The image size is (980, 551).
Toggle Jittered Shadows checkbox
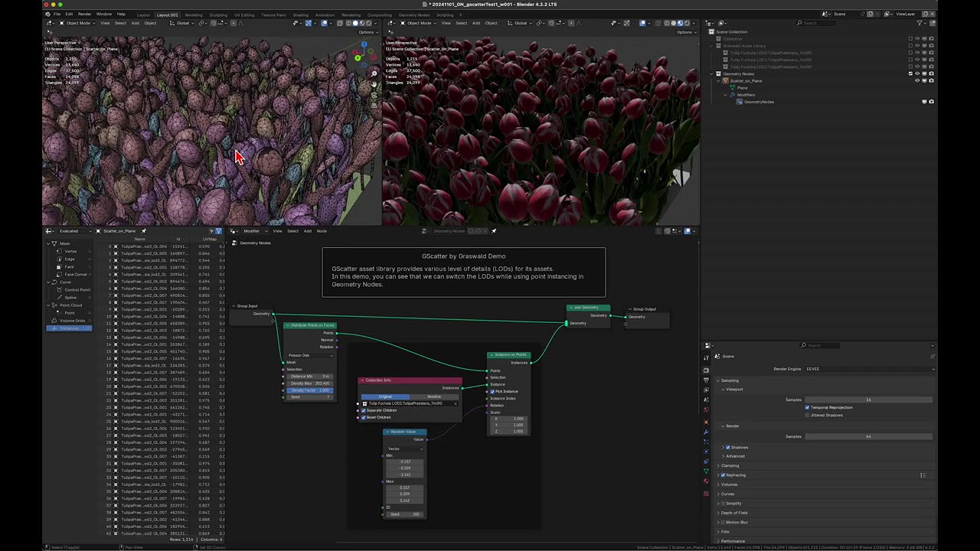tap(807, 416)
